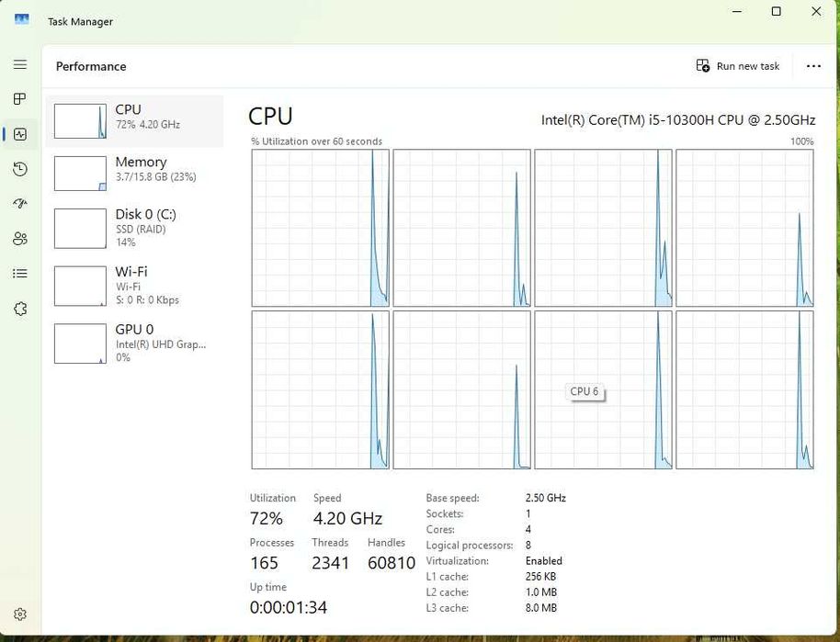Screen dimensions: 840x642
Task: Click Run new task button
Action: [x=738, y=66]
